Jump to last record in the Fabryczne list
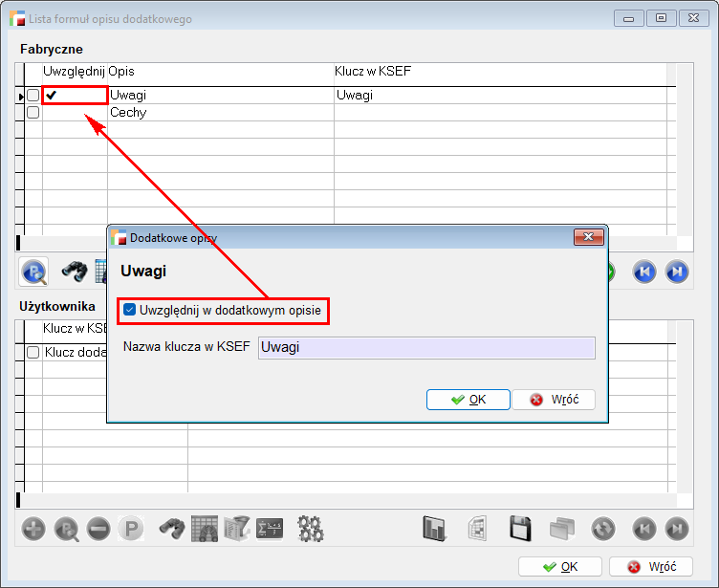The height and width of the screenshot is (588, 719). [x=676, y=272]
